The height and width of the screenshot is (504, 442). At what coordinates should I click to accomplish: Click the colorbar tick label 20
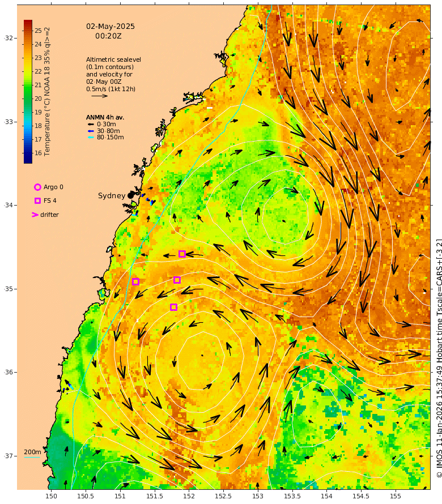39,99
